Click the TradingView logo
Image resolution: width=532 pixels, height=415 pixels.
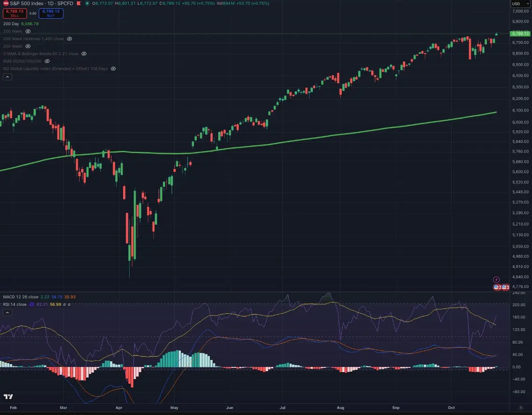coord(8,396)
